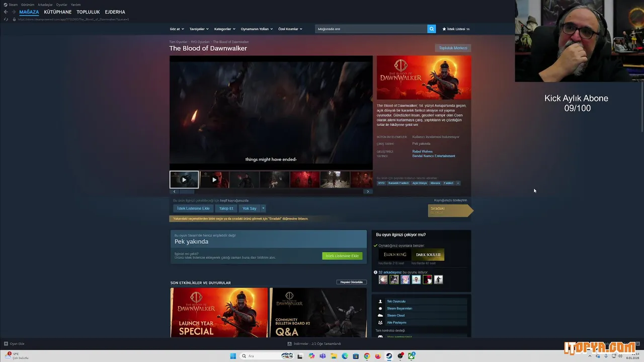Viewport: 644px width, 362px height.
Task: Go forward with the right arrow navigation icon
Action: (x=14, y=12)
